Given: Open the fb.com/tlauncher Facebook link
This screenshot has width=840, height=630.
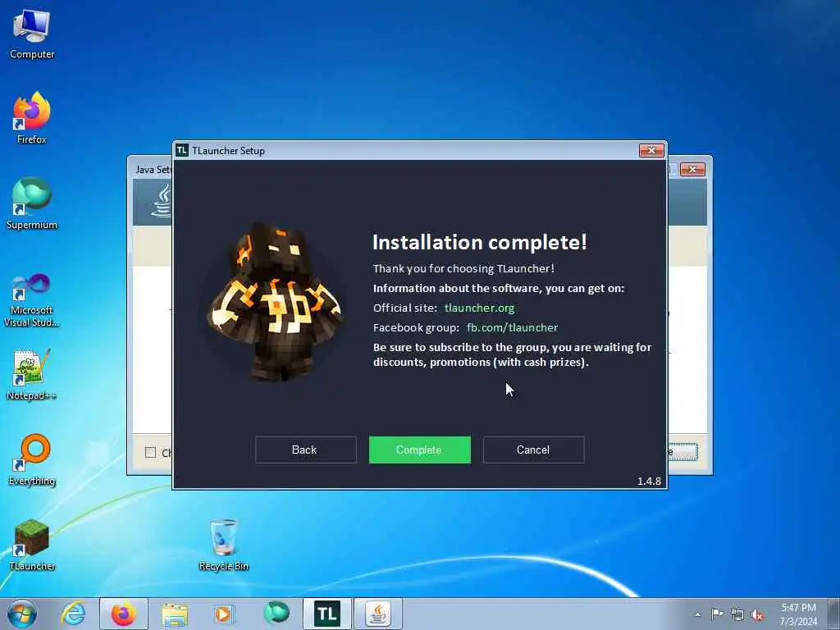Looking at the screenshot, I should [x=512, y=327].
